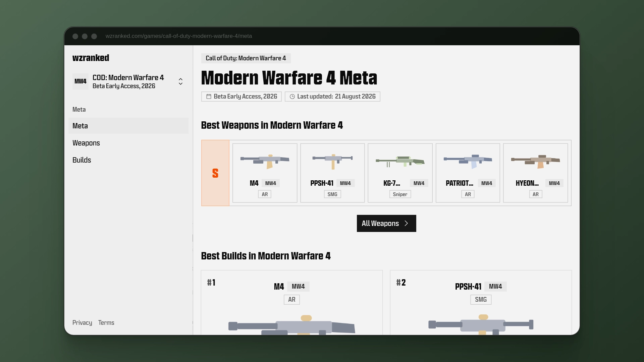Viewport: 644px width, 362px height.
Task: Open the wzranked logo home link
Action: pyautogui.click(x=91, y=58)
